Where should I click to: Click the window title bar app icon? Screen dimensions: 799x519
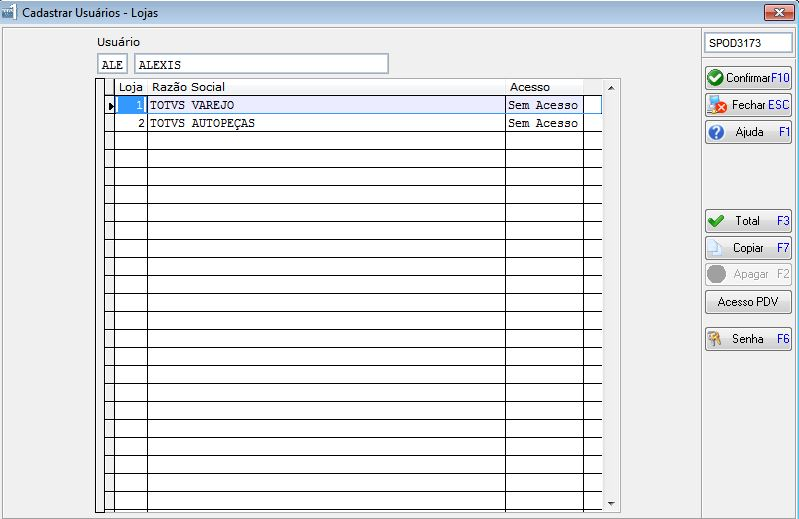click(x=9, y=12)
